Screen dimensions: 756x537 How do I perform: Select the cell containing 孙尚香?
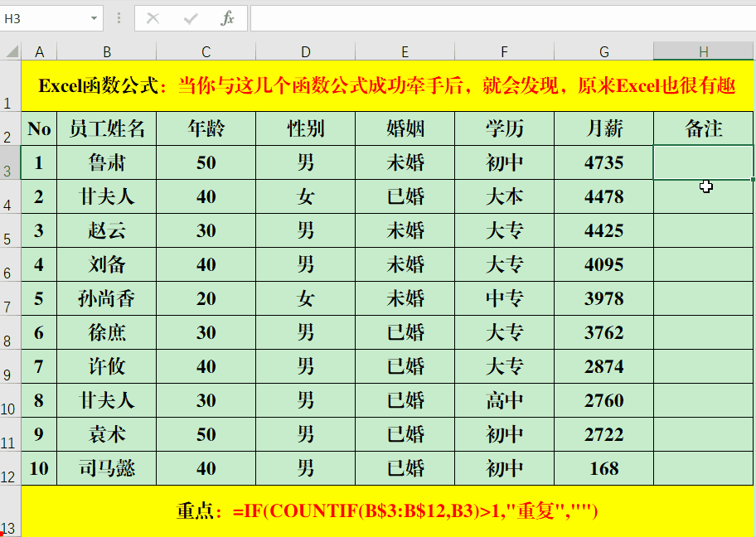(x=107, y=299)
